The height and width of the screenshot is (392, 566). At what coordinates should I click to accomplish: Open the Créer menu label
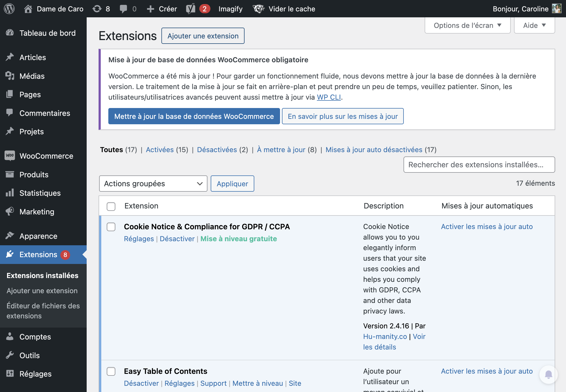tap(168, 9)
